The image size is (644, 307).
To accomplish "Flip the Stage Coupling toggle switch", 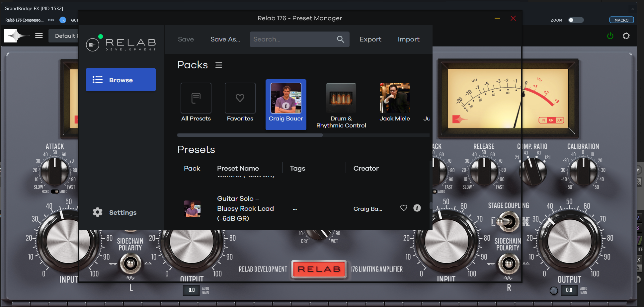I will 508,221.
